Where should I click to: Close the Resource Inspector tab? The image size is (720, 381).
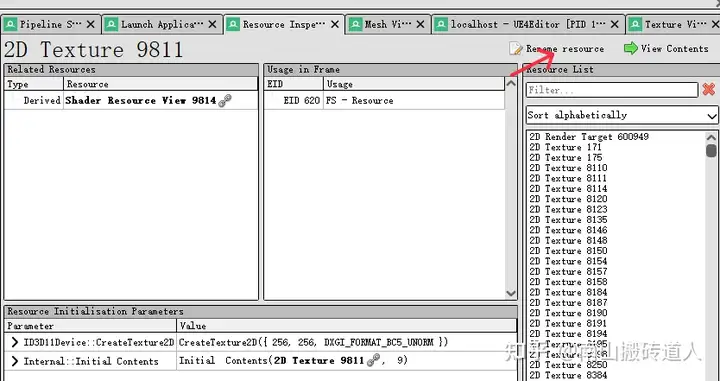[335, 24]
